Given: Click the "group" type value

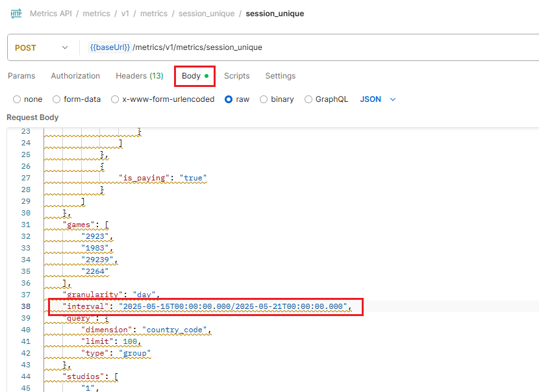Looking at the screenshot, I should coord(135,353).
